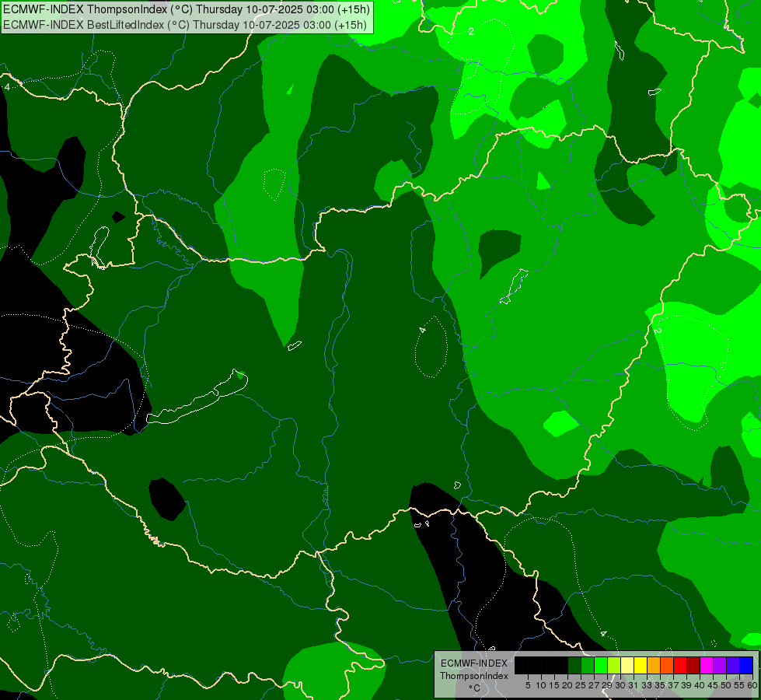Click legend scale value 45
Viewport: 761px width, 700px height.
point(714,685)
